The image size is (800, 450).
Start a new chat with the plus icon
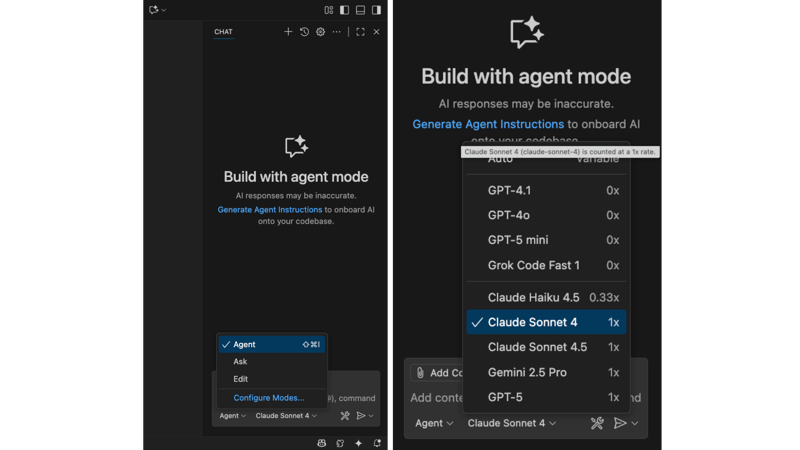pyautogui.click(x=288, y=32)
